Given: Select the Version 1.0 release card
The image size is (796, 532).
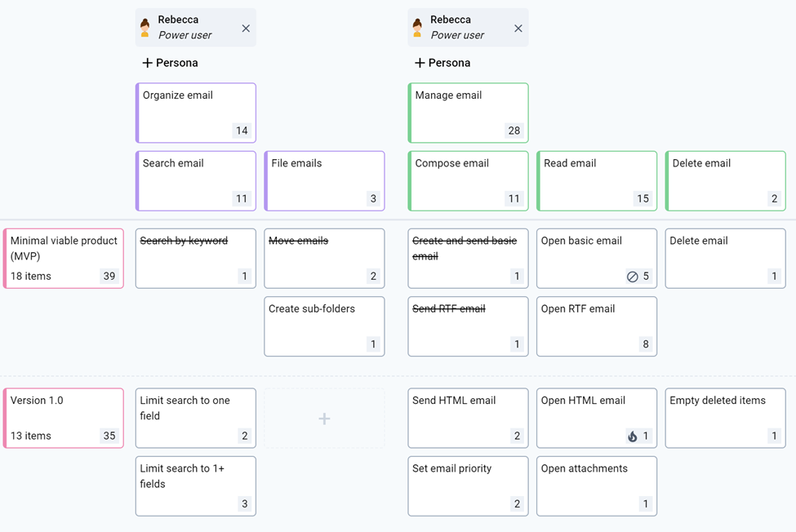Looking at the screenshot, I should (x=64, y=419).
